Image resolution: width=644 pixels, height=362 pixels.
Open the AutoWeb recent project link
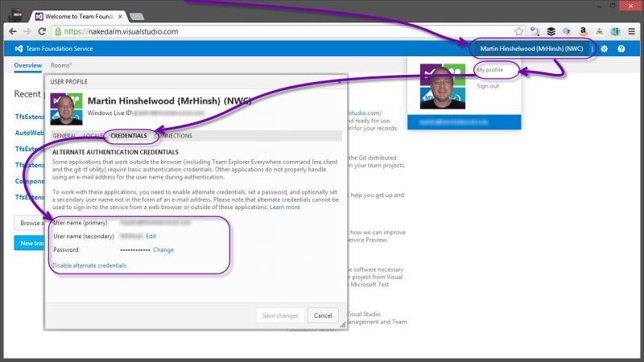(30, 133)
